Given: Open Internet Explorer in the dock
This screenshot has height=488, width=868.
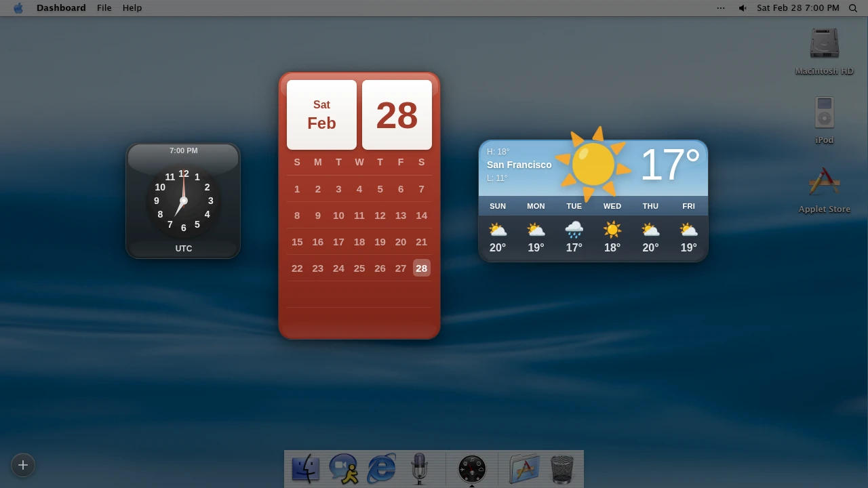Looking at the screenshot, I should point(381,468).
